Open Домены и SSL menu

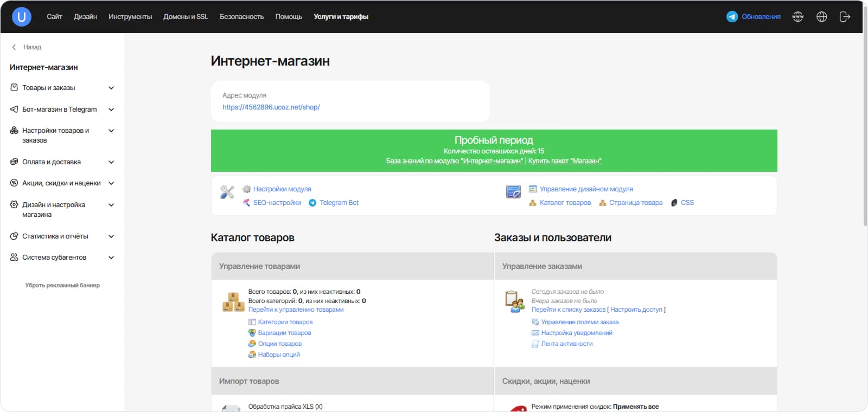186,17
